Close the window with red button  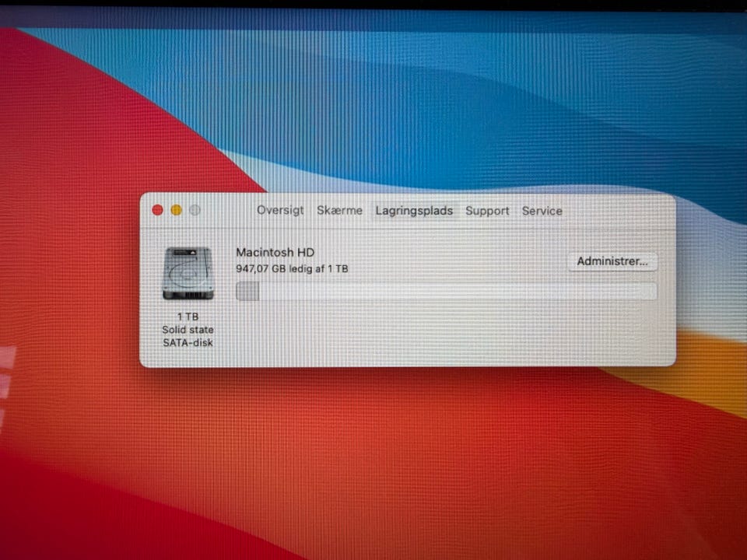[158, 210]
